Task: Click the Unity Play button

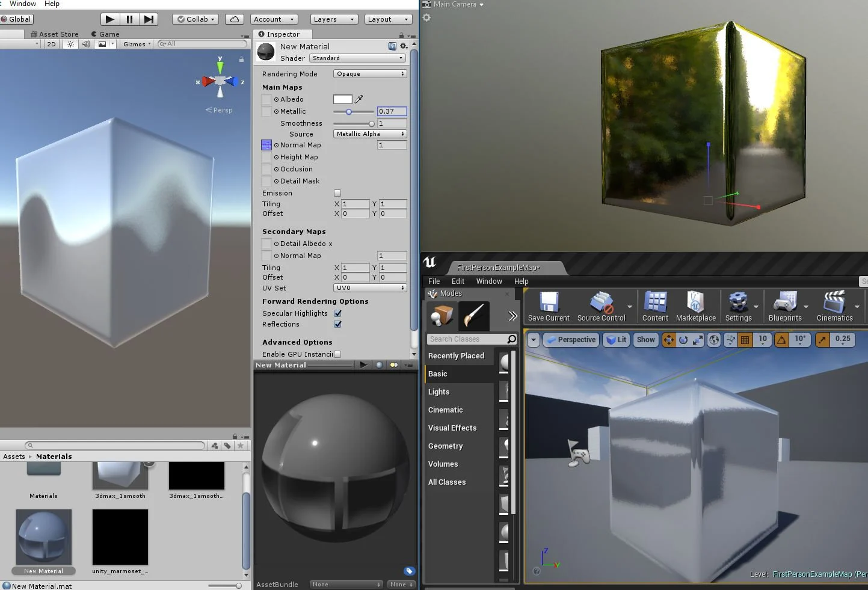Action: 109,19
